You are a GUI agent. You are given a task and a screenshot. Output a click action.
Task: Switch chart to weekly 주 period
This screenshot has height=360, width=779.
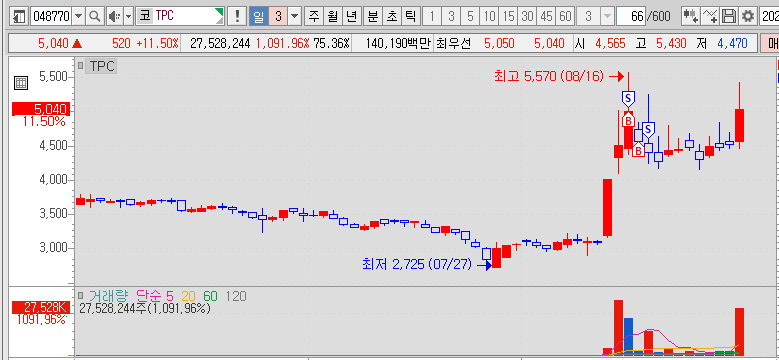[x=313, y=16]
